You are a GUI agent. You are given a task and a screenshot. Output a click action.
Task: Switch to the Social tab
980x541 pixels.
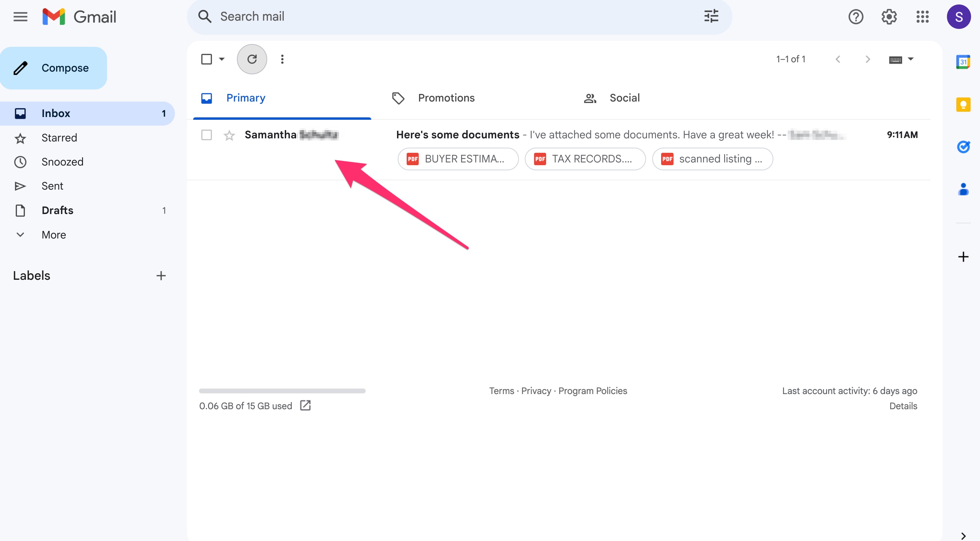(624, 98)
